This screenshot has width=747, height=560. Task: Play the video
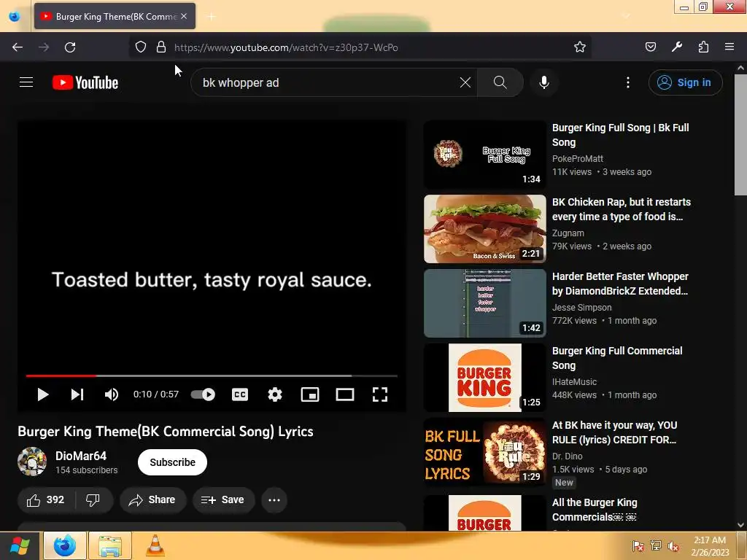[43, 394]
